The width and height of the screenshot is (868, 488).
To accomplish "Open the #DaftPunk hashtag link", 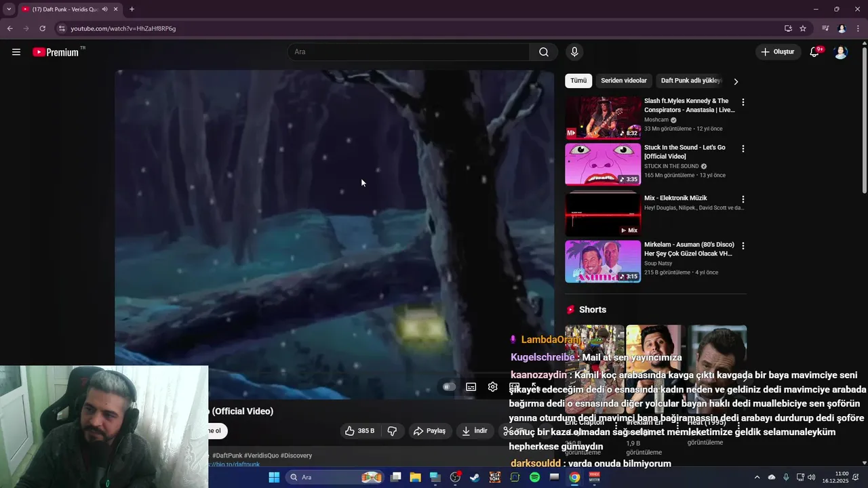I will [226, 455].
